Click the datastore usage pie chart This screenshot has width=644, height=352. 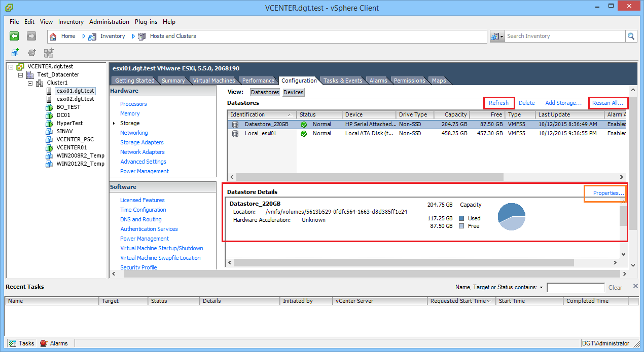tap(511, 217)
